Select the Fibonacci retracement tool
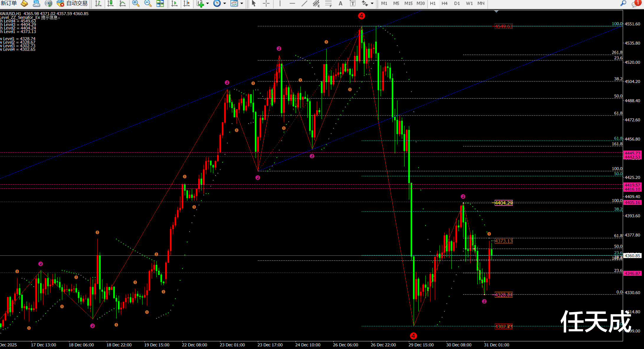The image size is (644, 349). pyautogui.click(x=328, y=4)
